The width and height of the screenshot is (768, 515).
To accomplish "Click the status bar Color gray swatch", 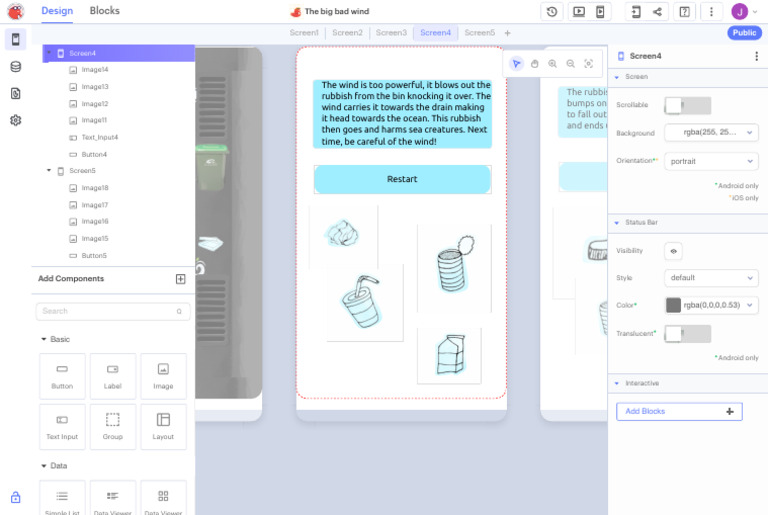I will click(673, 305).
